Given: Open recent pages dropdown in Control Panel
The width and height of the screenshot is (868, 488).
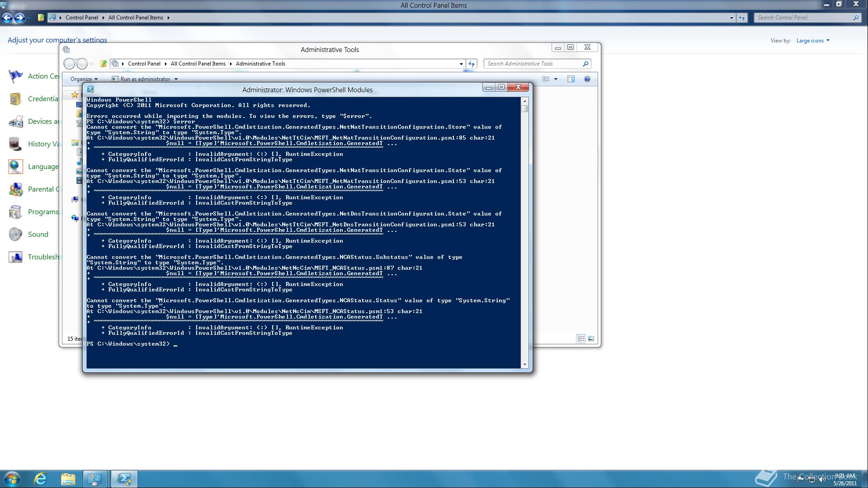Looking at the screenshot, I should [x=28, y=18].
